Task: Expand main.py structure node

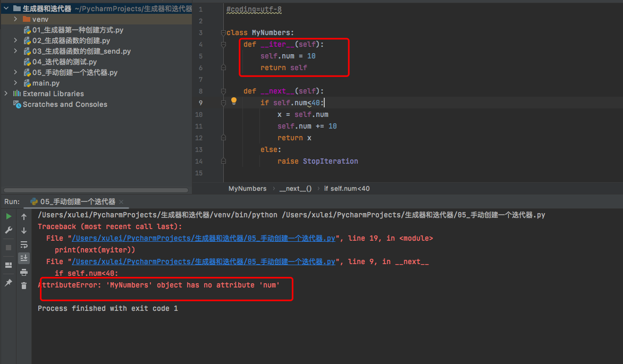Action: pos(15,83)
